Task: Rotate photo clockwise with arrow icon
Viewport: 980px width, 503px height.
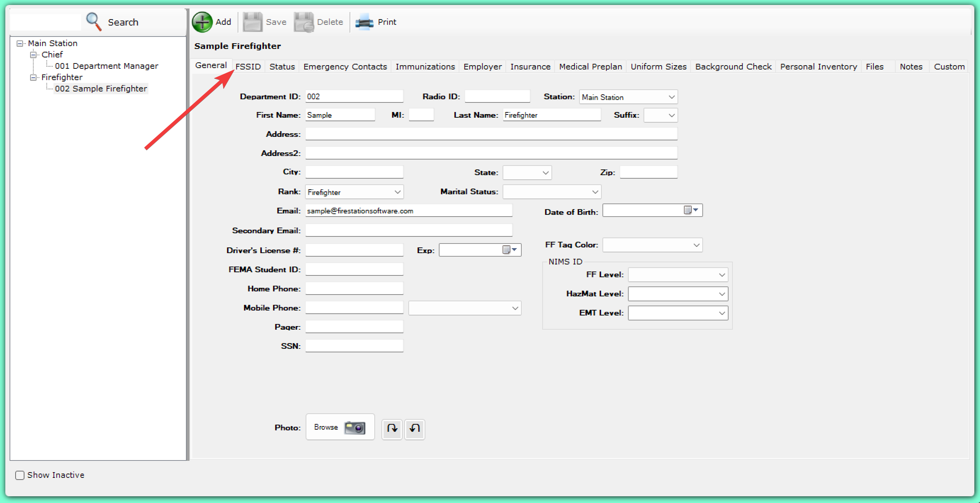Action: click(x=392, y=428)
